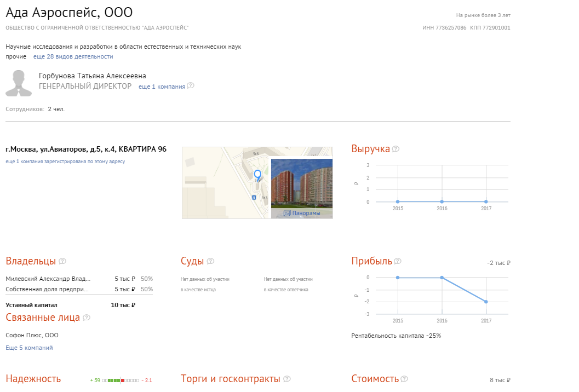The image size is (579, 392).
Task: Click help icon beside Торги и госконтракты
Action: tap(287, 379)
